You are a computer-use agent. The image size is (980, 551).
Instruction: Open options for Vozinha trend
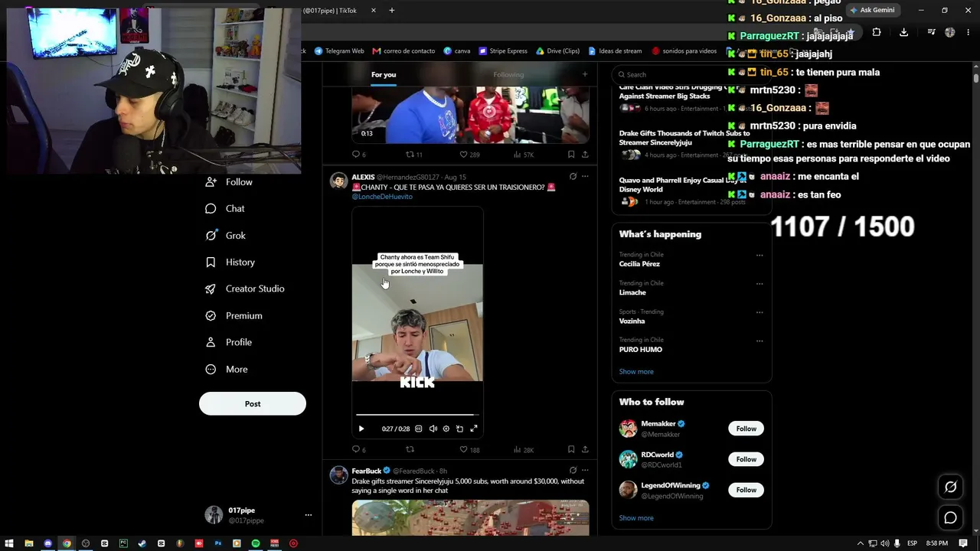coord(759,312)
